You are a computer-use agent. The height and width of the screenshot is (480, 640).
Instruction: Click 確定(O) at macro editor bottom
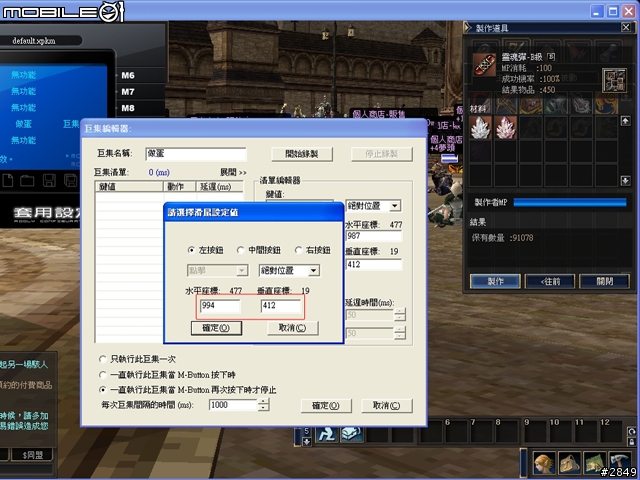click(326, 406)
